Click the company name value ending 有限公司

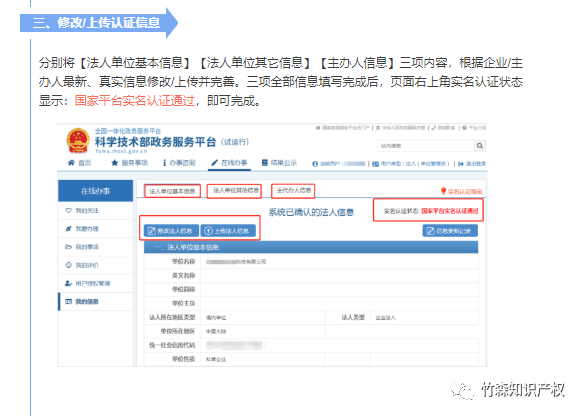click(x=236, y=262)
